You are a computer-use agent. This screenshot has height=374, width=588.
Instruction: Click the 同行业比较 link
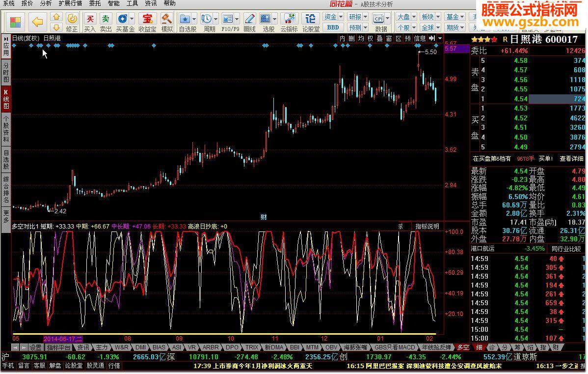pyautogui.click(x=566, y=249)
